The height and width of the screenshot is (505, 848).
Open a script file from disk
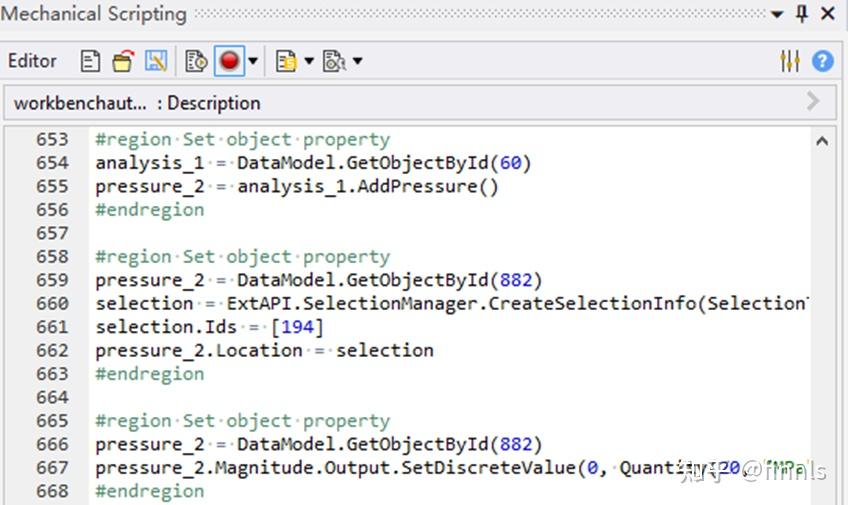[122, 61]
